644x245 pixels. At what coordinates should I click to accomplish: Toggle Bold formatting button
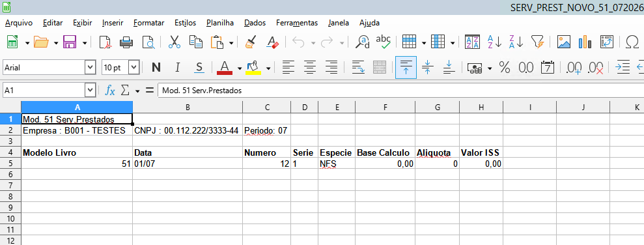pos(156,67)
